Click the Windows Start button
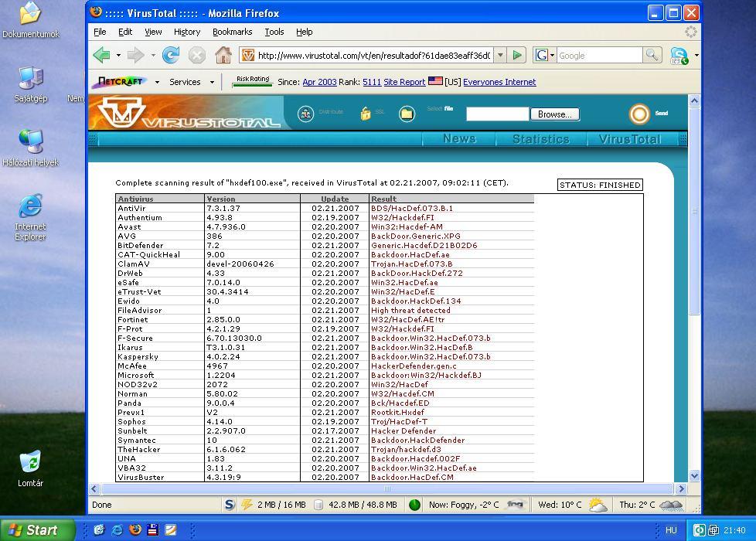The image size is (756, 541). (x=38, y=530)
